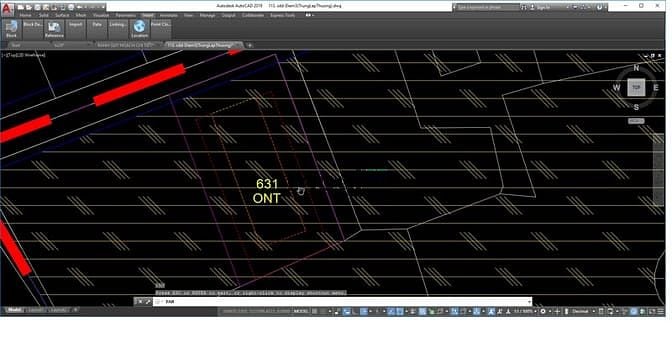Expand the Block Definition panel
Image resolution: width=672 pixels, height=364 pixels.
pyautogui.click(x=33, y=29)
